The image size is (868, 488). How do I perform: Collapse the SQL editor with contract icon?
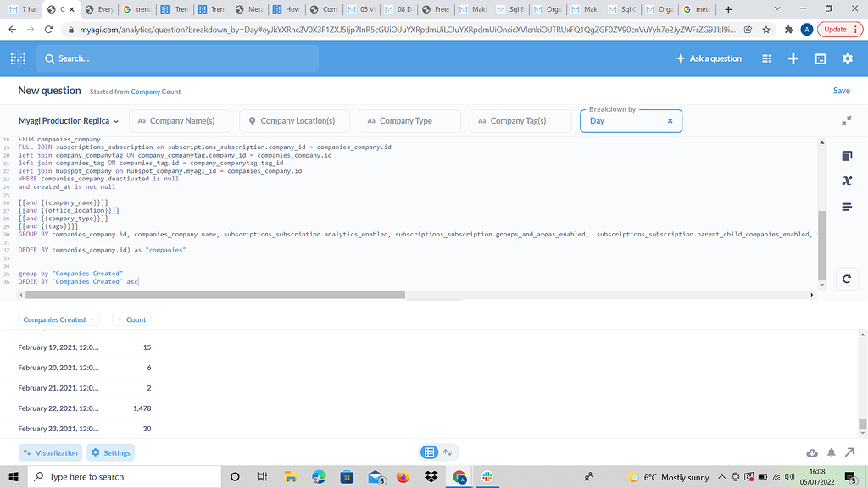click(x=847, y=121)
